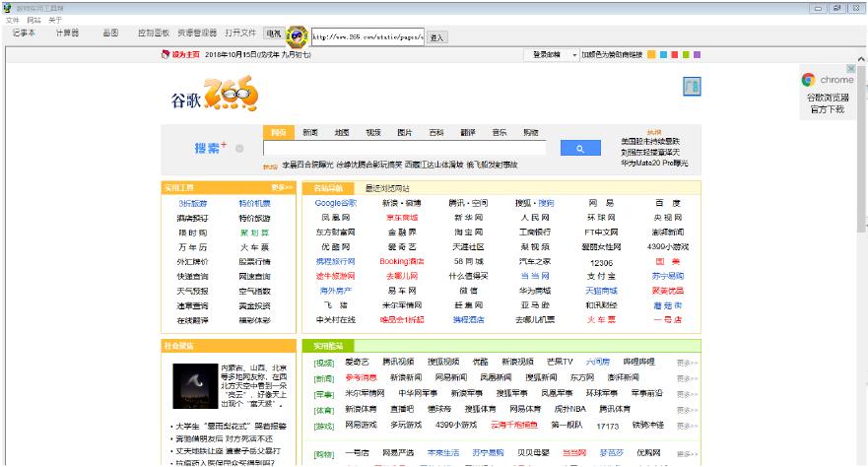Open the 文件 menu
This screenshot has width=868, height=467.
pos(12,20)
